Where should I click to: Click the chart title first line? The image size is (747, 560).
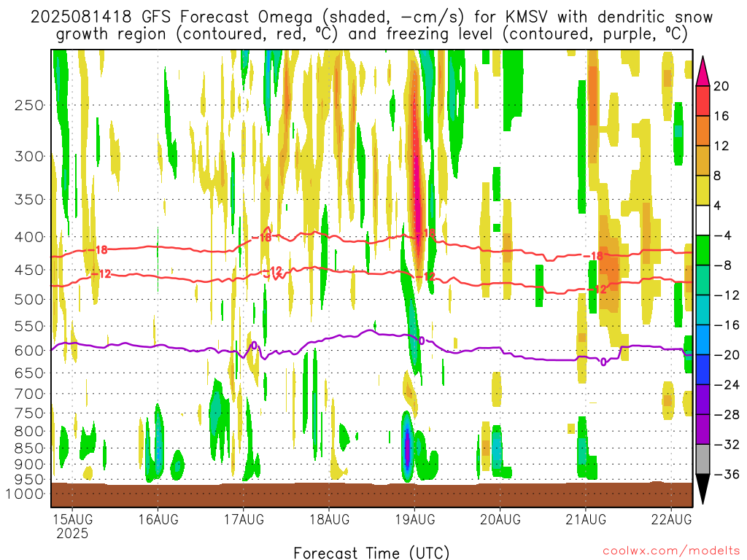371,17
